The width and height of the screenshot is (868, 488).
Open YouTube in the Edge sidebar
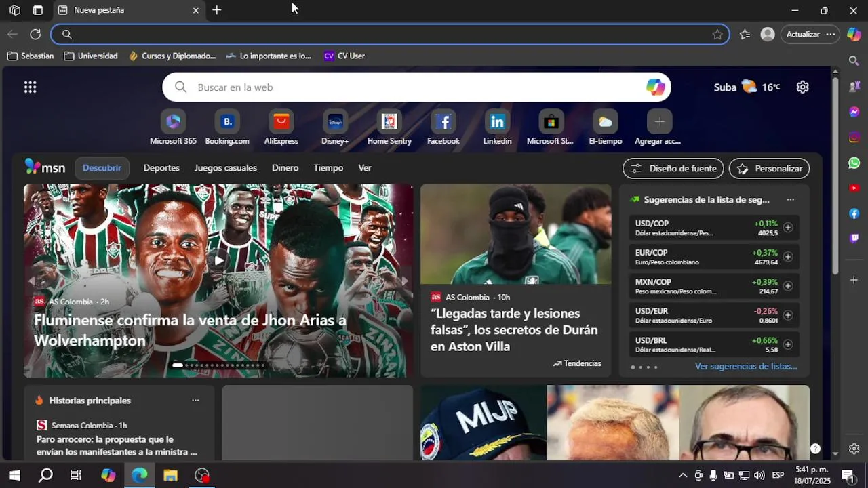click(854, 188)
